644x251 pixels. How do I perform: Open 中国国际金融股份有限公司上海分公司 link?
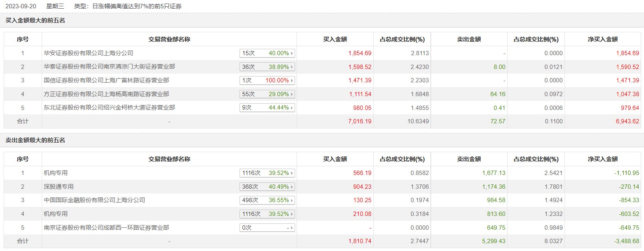pos(94,200)
